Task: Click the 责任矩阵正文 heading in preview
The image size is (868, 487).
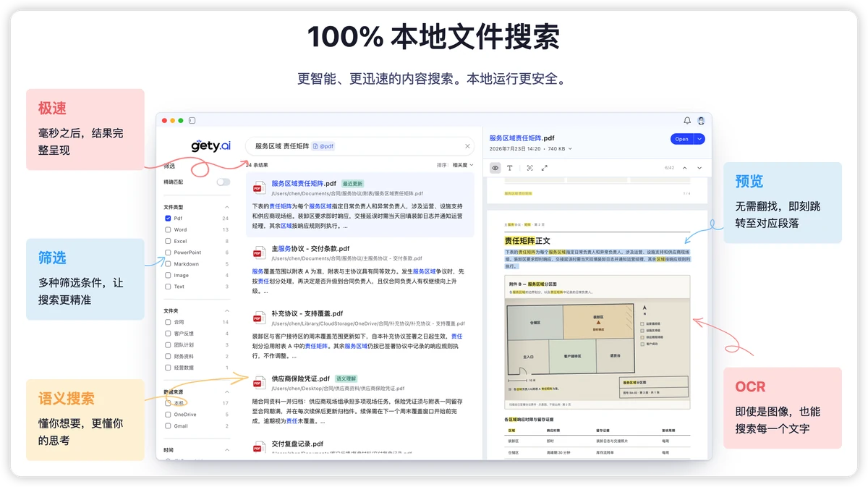Action: (x=527, y=240)
